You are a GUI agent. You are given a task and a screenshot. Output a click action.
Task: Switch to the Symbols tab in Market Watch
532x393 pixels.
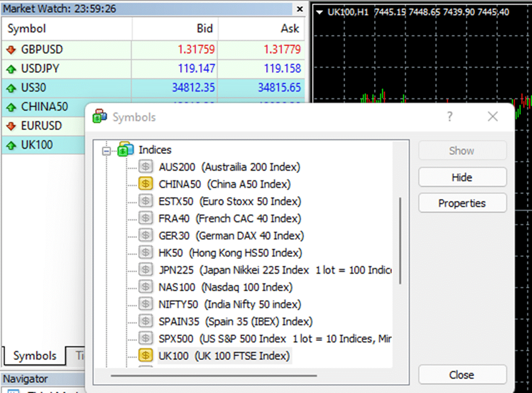coord(34,356)
